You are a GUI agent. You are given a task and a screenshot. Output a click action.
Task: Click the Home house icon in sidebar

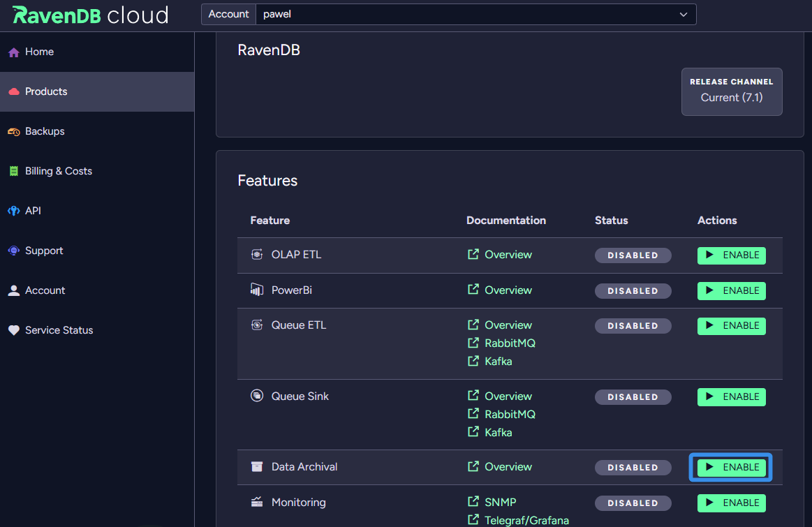point(13,52)
